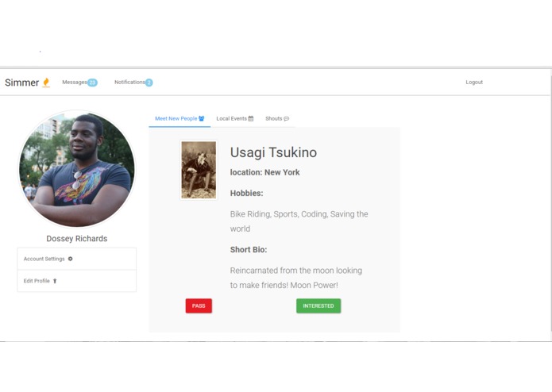
Task: Click the location: New York text
Action: [264, 173]
